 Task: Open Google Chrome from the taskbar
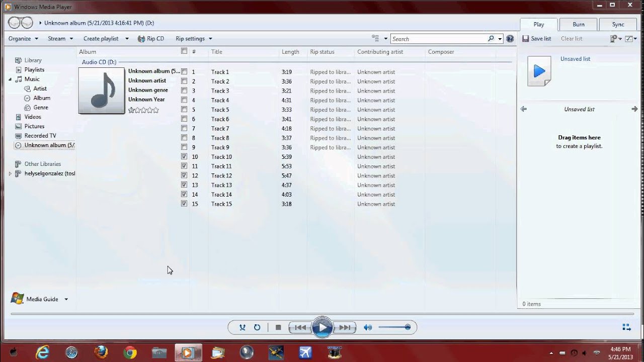coord(130,353)
